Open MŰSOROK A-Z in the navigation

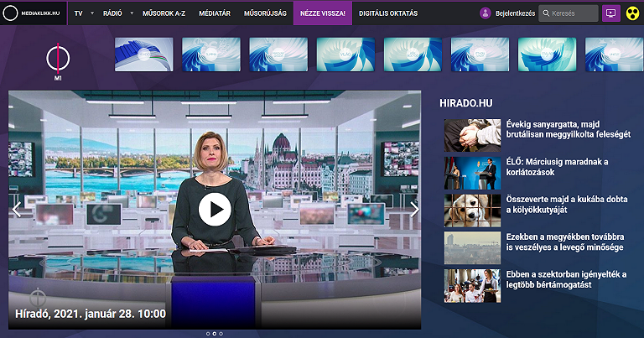pyautogui.click(x=164, y=13)
